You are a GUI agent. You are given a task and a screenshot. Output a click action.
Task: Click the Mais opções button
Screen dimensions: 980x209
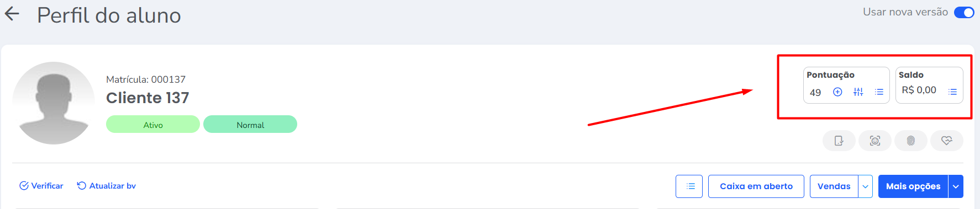pyautogui.click(x=913, y=186)
